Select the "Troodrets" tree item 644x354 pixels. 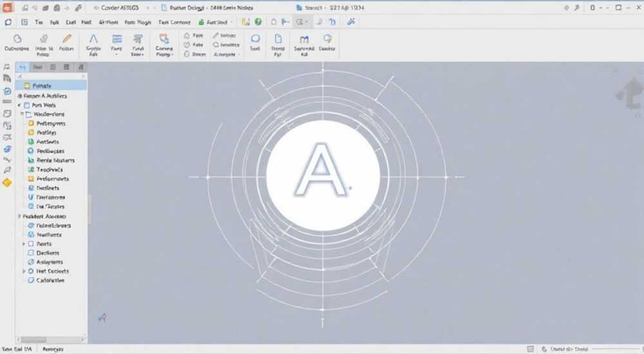point(45,170)
